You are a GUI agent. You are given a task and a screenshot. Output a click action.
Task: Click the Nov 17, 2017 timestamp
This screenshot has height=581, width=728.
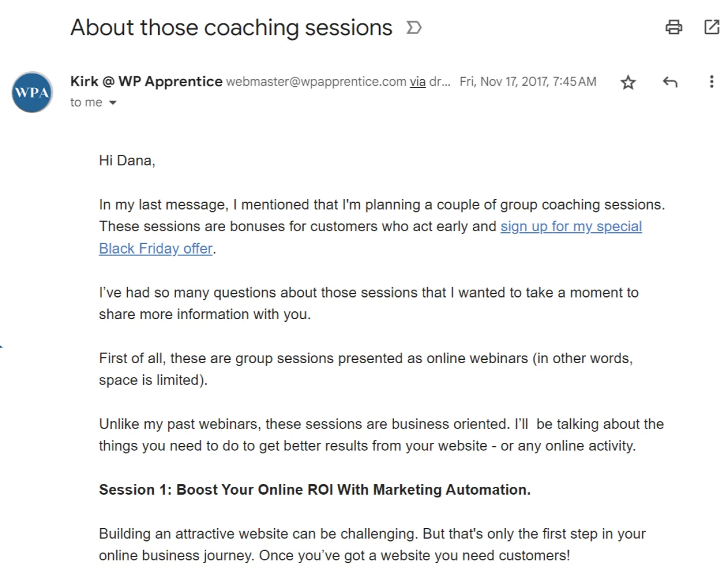tap(528, 82)
